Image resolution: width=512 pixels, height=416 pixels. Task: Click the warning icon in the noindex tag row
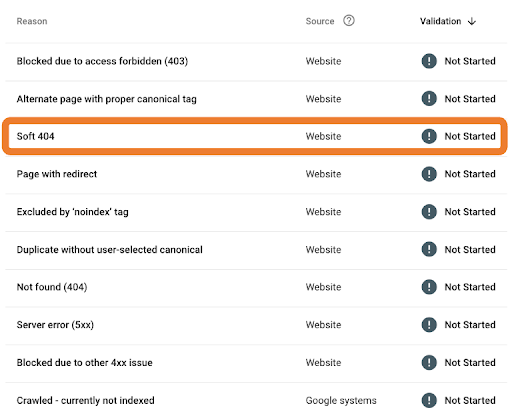[x=429, y=212]
